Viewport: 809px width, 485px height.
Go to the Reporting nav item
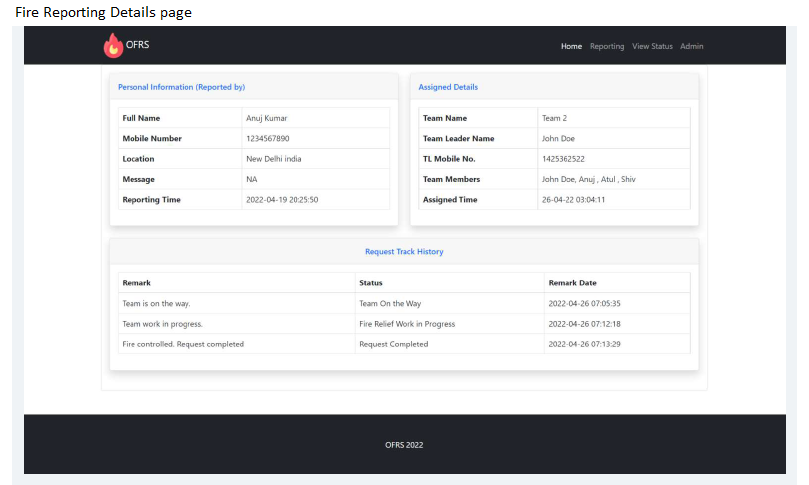(607, 46)
